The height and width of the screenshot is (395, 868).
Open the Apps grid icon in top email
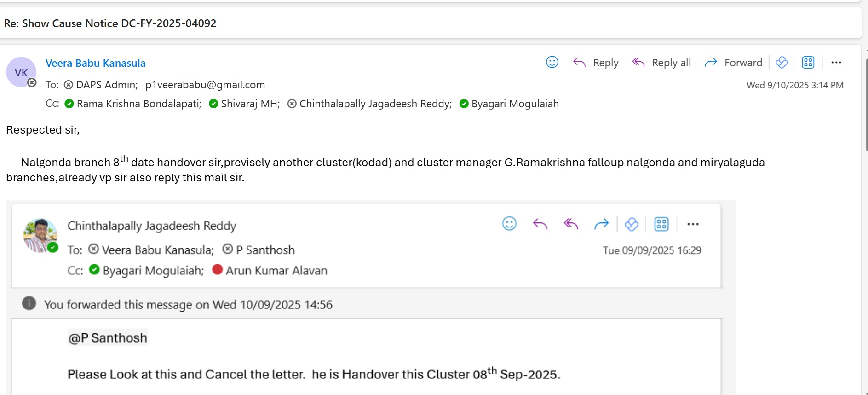coord(808,62)
